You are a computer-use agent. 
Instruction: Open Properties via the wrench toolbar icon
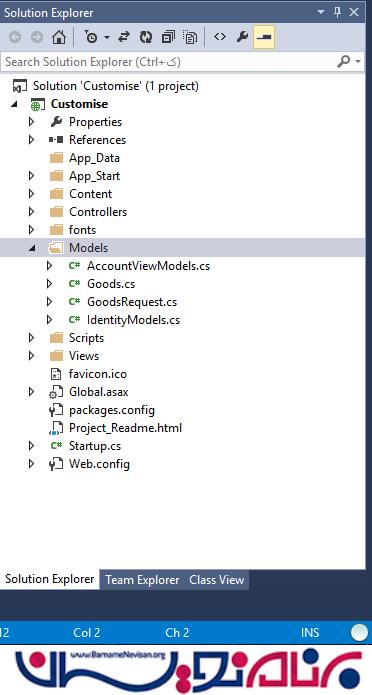(x=242, y=37)
